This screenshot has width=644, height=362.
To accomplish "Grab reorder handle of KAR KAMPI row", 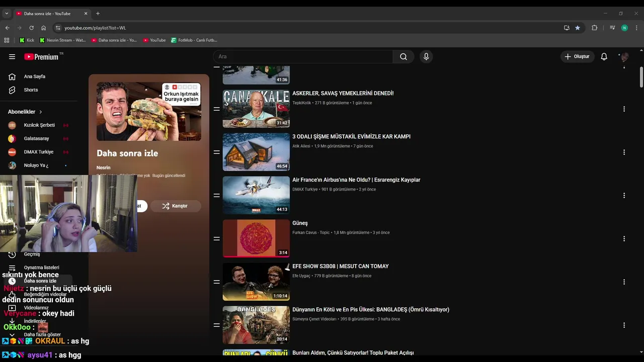I will (216, 152).
